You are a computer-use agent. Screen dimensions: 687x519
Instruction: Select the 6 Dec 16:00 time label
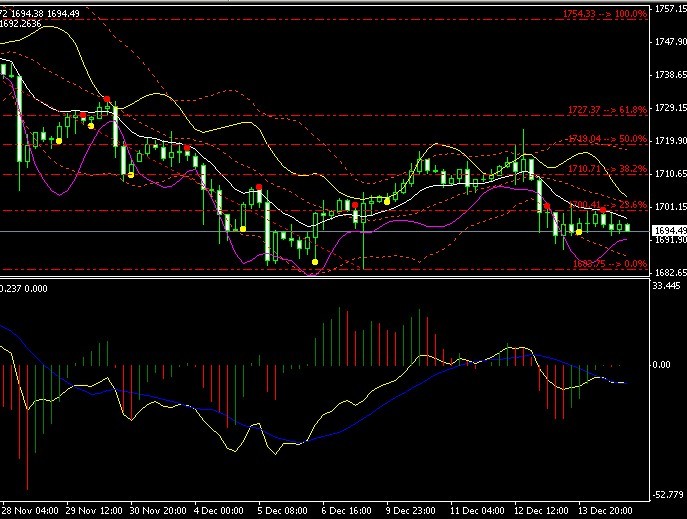(347, 511)
